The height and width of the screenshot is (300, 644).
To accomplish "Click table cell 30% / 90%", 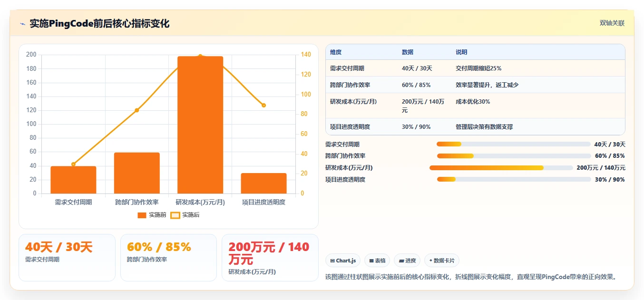I will pyautogui.click(x=416, y=127).
